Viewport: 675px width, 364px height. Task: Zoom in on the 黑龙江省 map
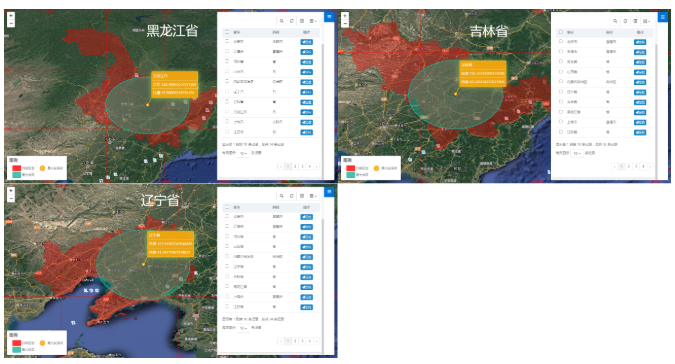(11, 16)
